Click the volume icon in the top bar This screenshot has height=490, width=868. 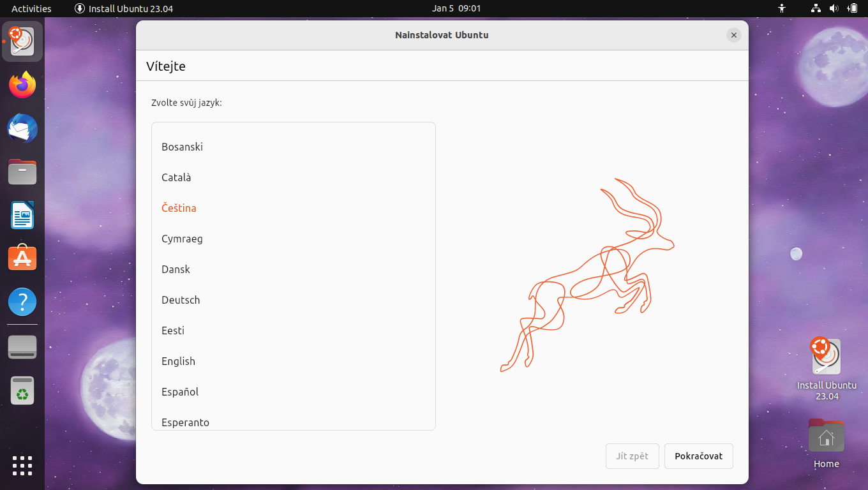tap(834, 8)
